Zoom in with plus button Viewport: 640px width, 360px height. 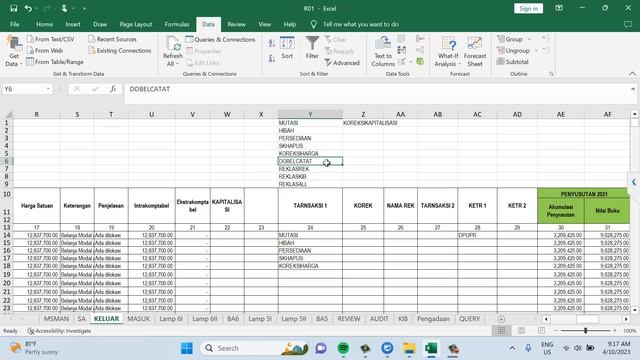(615, 331)
